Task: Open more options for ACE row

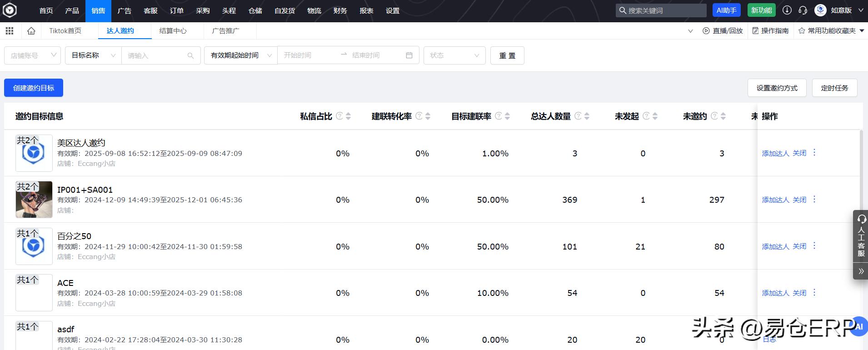Action: [814, 292]
